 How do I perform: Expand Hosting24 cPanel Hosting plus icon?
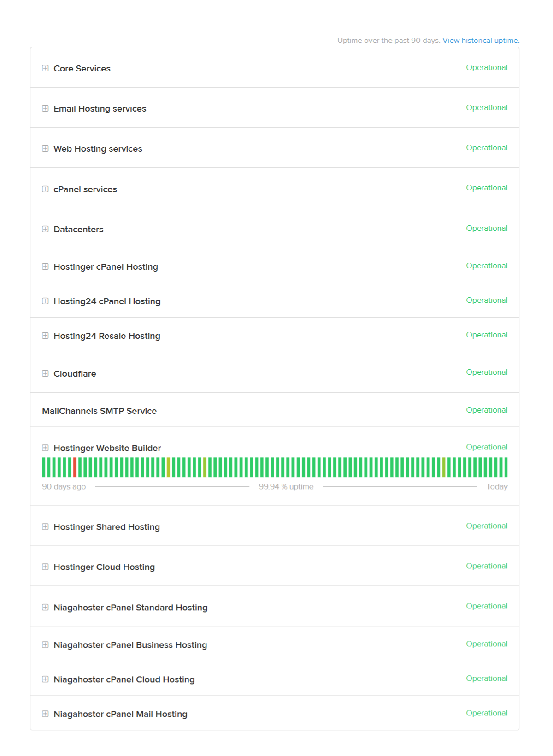tap(45, 301)
